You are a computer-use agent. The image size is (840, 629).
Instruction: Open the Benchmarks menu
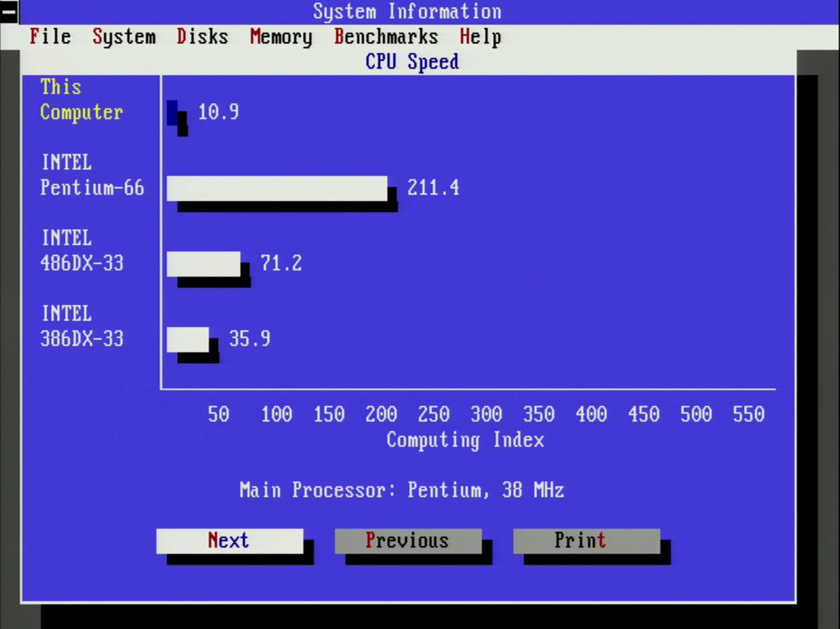pyautogui.click(x=386, y=36)
